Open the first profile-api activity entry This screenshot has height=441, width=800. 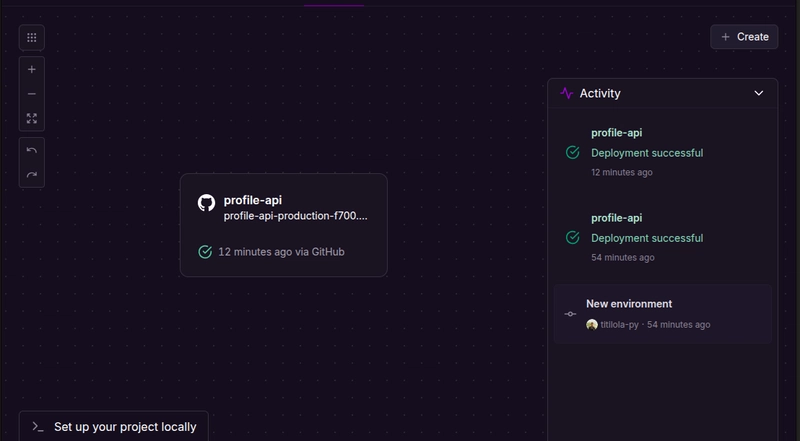[x=616, y=132]
